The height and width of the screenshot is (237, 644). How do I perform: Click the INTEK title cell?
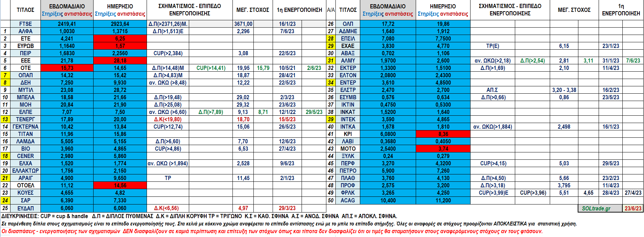pyautogui.click(x=348, y=119)
